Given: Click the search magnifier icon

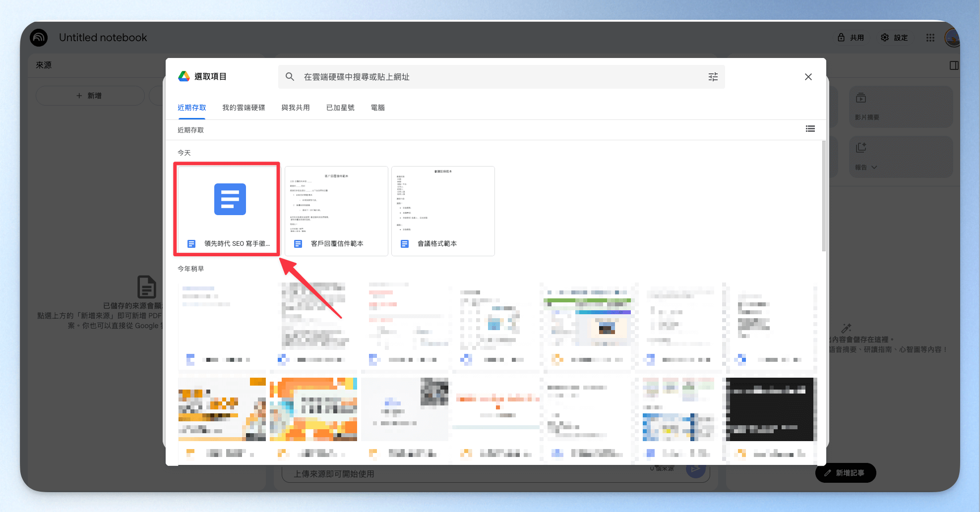Looking at the screenshot, I should (290, 77).
